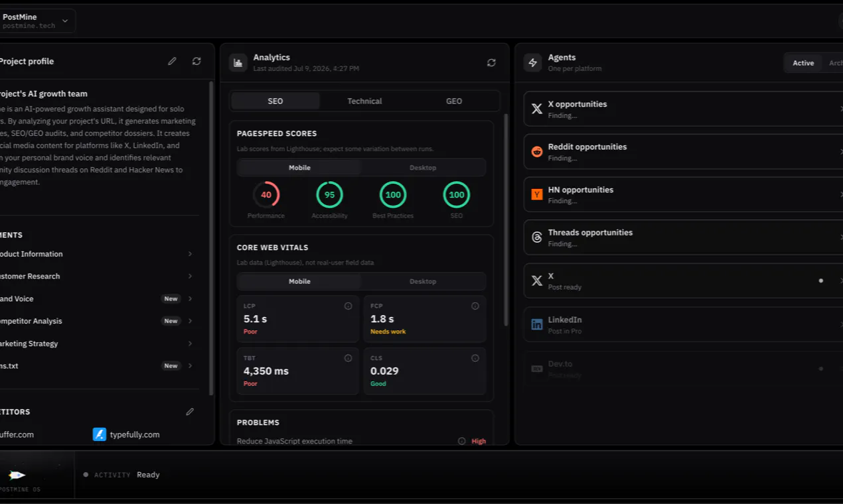The height and width of the screenshot is (504, 843).
Task: Click the Hacker News Y logo icon
Action: [x=537, y=194]
